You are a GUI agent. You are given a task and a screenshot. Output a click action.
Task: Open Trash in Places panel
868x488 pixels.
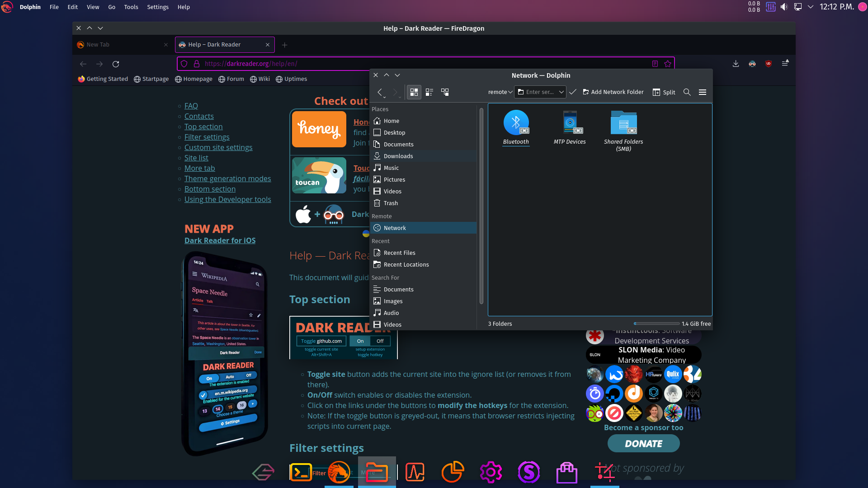(423, 203)
